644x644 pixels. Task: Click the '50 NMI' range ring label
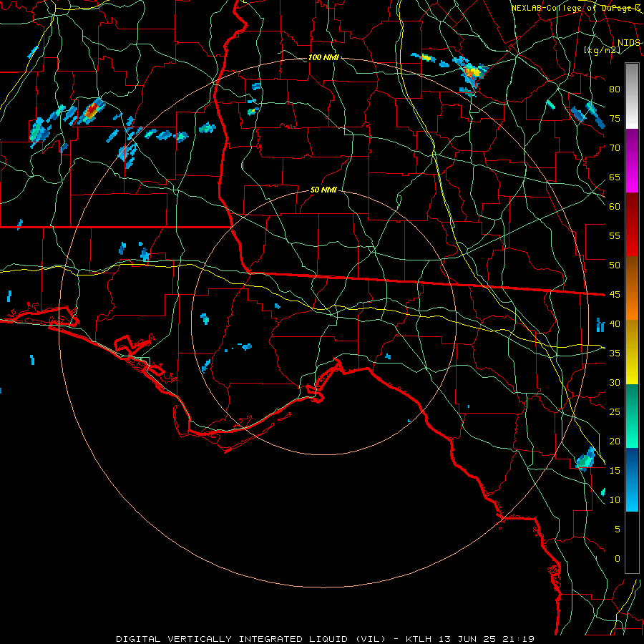[323, 190]
